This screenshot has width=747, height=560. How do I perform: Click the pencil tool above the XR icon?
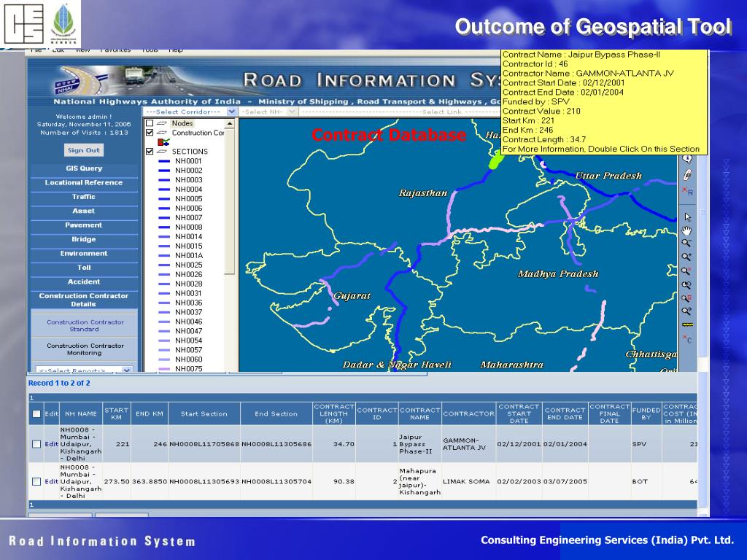[x=687, y=175]
